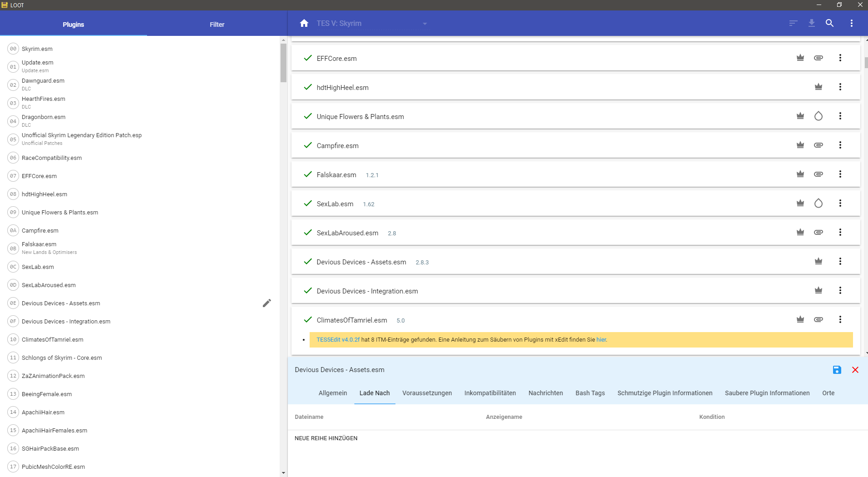Click the home icon in the header

[304, 23]
